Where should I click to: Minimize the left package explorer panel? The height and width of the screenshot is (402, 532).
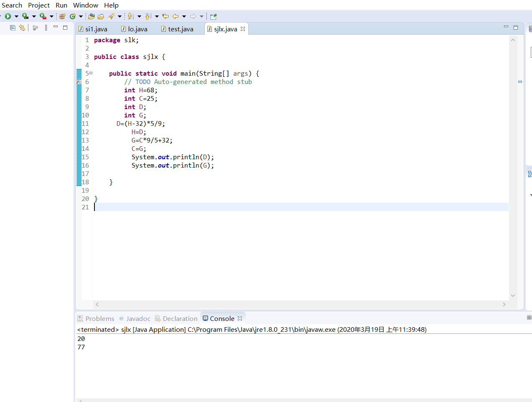coord(56,27)
